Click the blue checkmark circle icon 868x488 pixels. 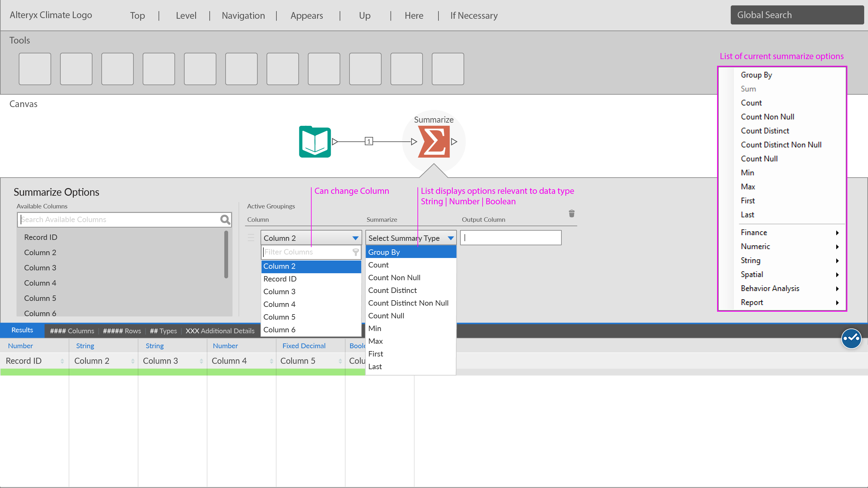[x=851, y=338]
